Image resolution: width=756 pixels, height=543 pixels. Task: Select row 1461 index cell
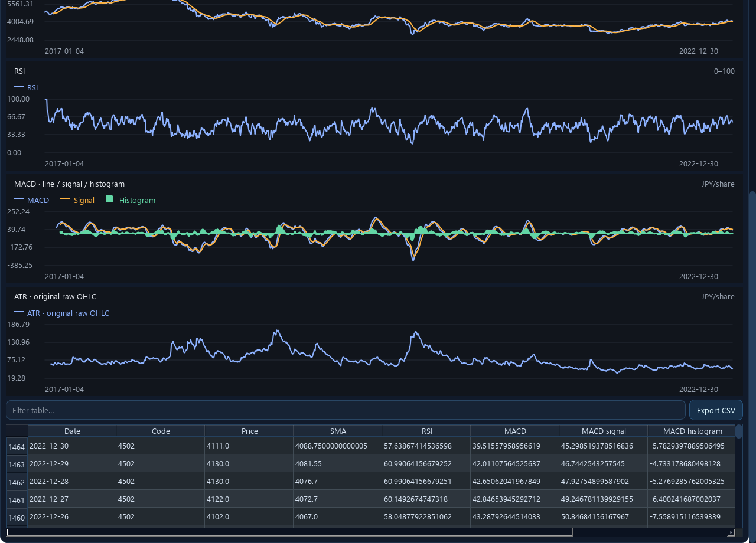click(17, 500)
